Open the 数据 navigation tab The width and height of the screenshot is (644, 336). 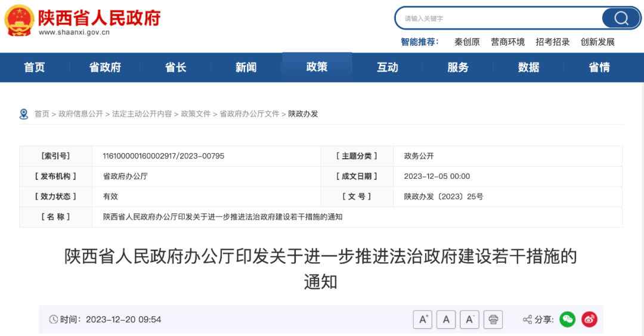528,67
